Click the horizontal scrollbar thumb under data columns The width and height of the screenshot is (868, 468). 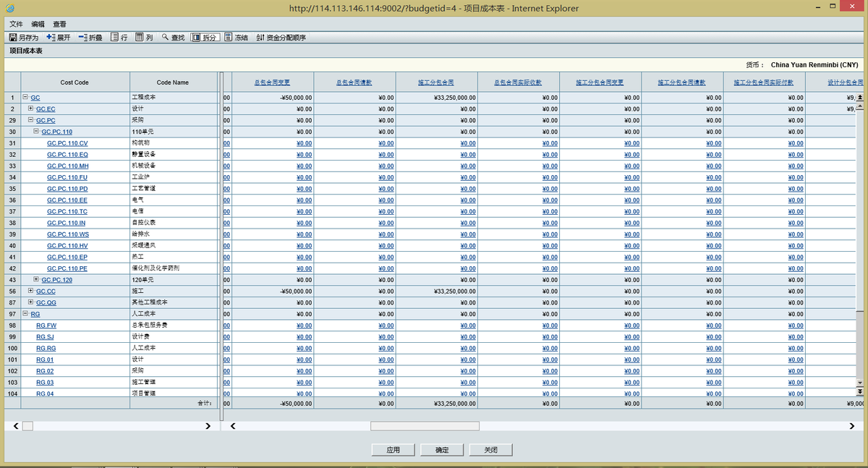tap(425, 426)
